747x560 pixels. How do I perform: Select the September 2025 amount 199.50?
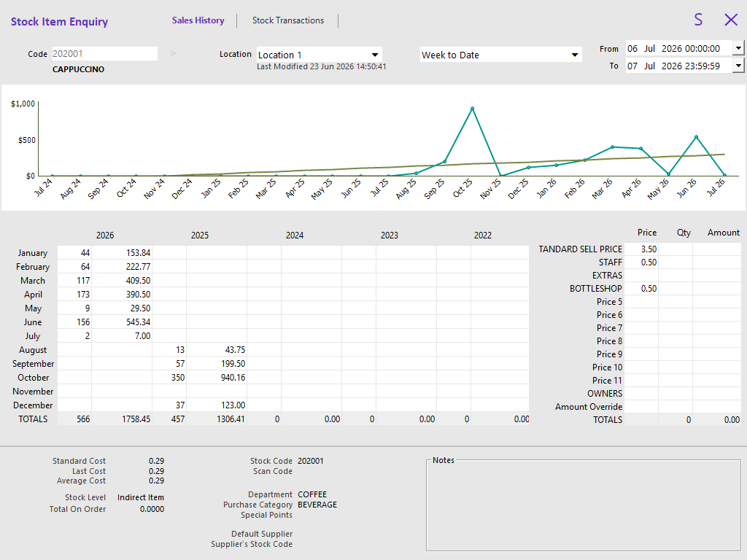coord(217,364)
